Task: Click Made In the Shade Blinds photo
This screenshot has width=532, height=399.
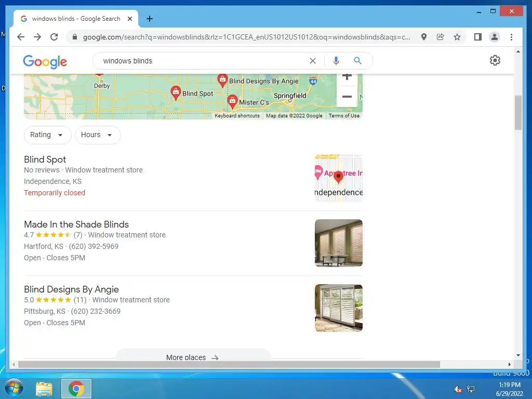Action: tap(339, 243)
